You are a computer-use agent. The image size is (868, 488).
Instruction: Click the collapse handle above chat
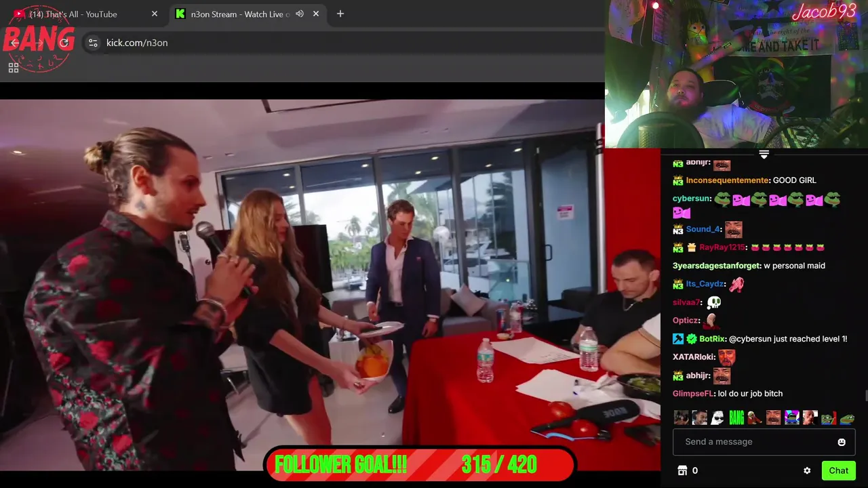764,155
